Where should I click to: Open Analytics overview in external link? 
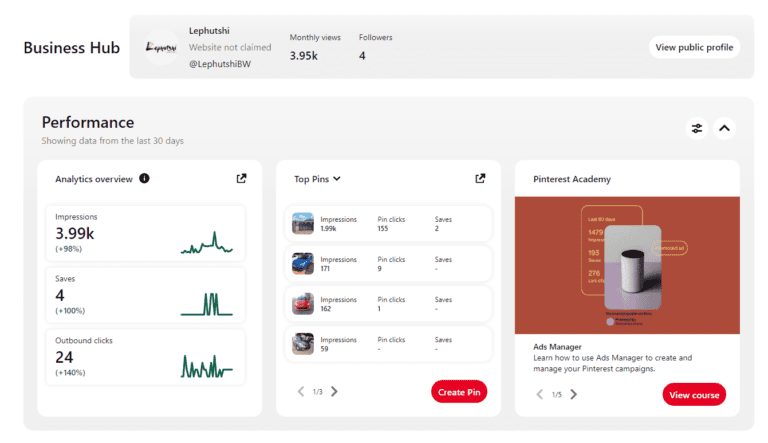point(241,178)
